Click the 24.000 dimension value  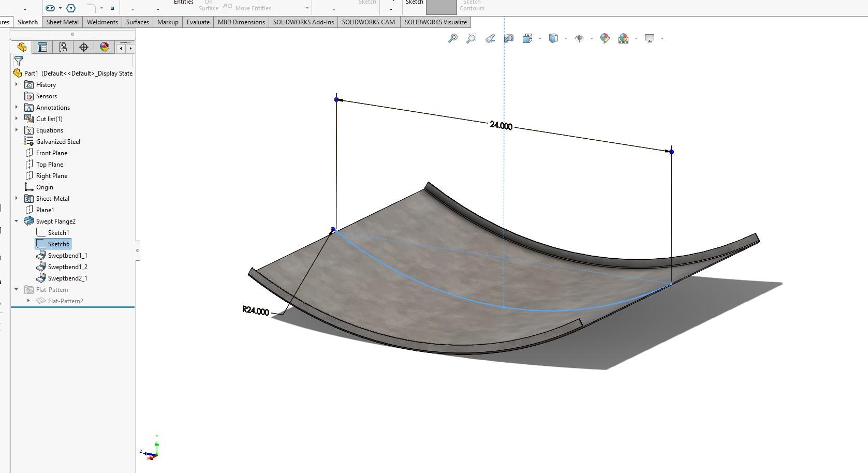point(501,126)
